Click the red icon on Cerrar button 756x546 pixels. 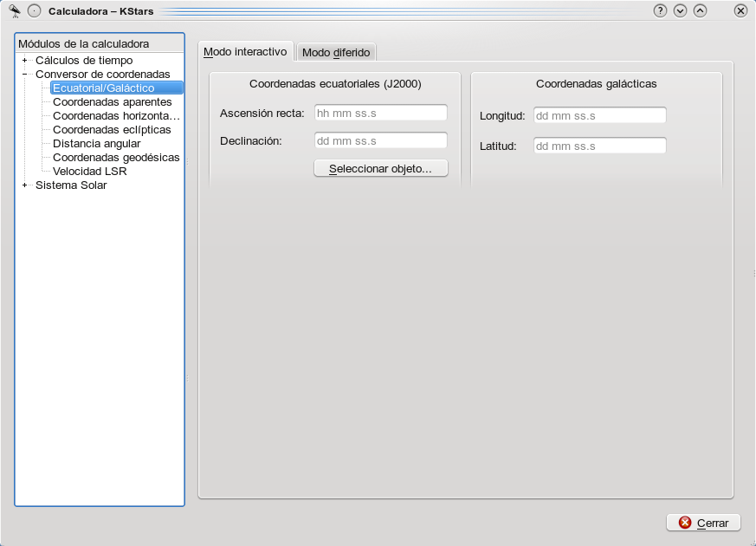(685, 523)
